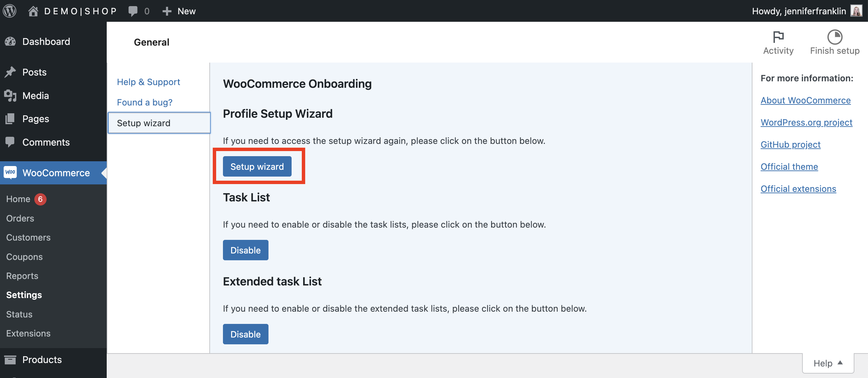Click the Comments speech bubble icon in sidebar
This screenshot has width=868, height=378.
pos(10,142)
